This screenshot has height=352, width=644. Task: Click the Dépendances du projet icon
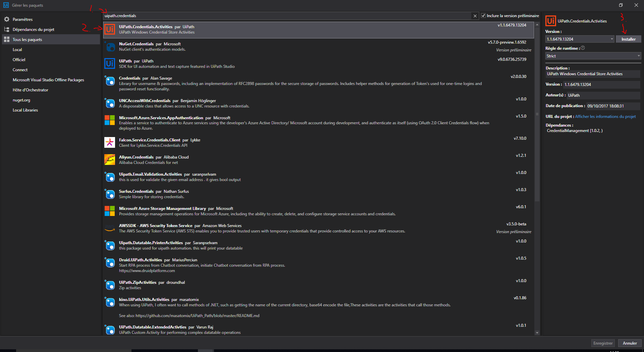click(x=7, y=29)
